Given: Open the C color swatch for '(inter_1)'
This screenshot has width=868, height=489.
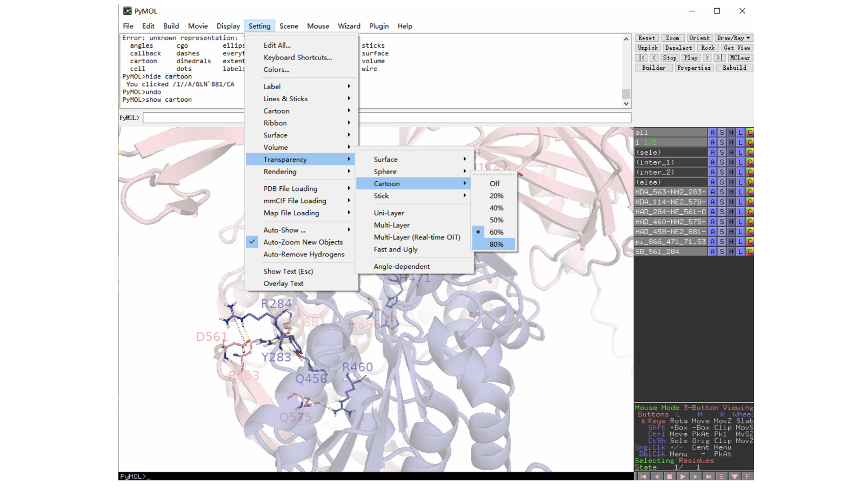Looking at the screenshot, I should [x=750, y=162].
